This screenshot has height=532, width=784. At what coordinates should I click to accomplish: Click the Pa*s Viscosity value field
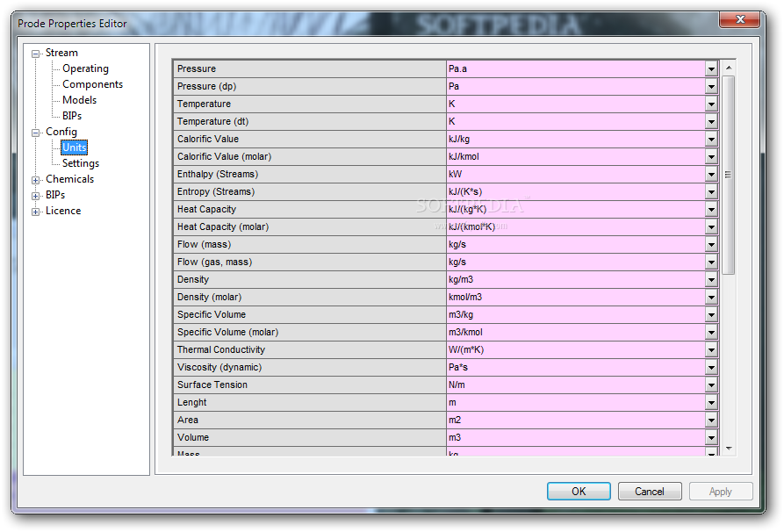pyautogui.click(x=576, y=368)
